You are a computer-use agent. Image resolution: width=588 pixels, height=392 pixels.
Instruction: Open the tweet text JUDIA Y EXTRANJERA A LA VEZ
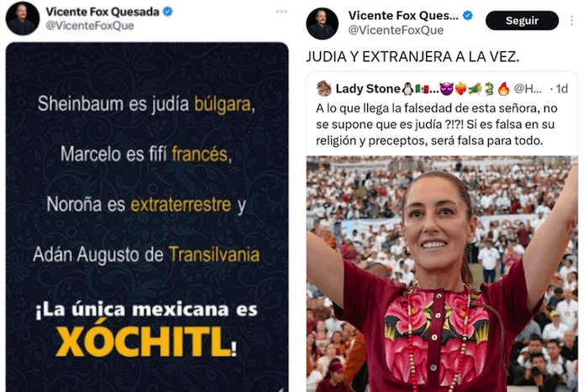[413, 57]
